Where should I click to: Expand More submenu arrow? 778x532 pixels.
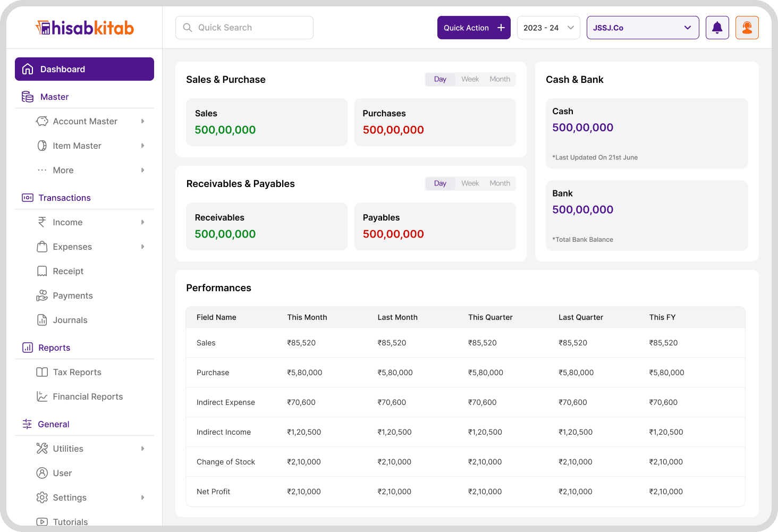[142, 170]
